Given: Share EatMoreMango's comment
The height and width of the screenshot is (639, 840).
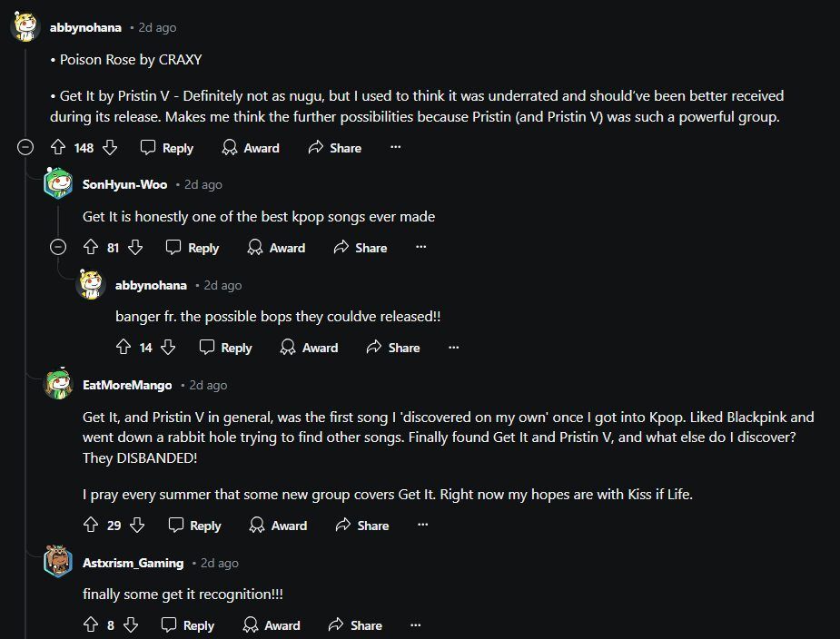Looking at the screenshot, I should coord(361,526).
